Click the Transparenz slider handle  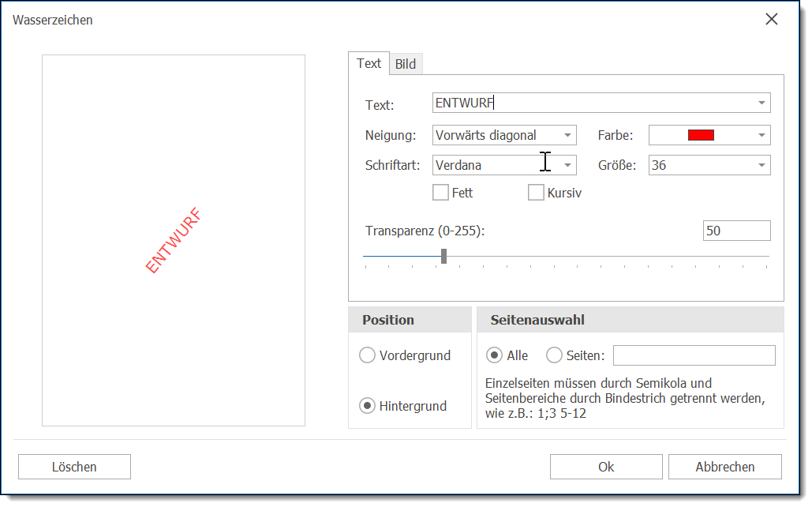click(444, 256)
